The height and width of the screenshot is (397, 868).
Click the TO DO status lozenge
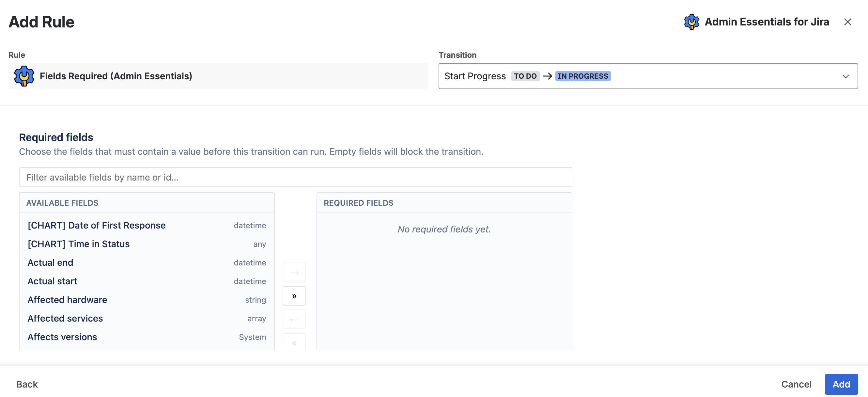[525, 76]
